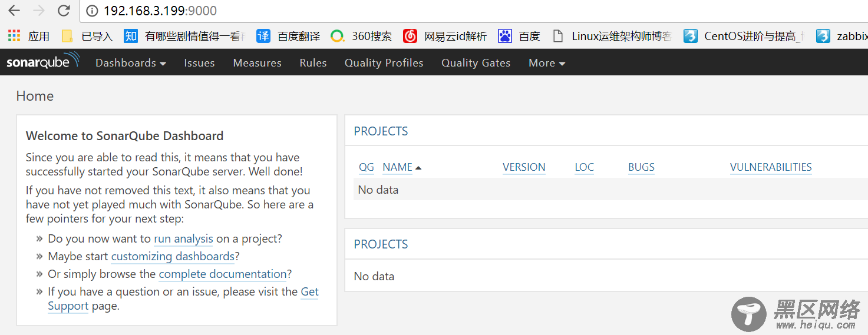Follow the customizing dashboards link
The height and width of the screenshot is (335, 868).
(x=173, y=257)
